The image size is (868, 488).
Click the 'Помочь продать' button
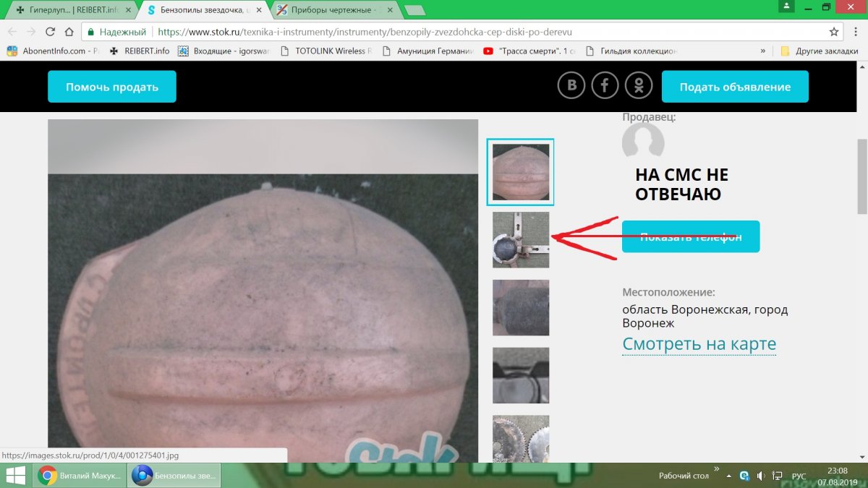pyautogui.click(x=112, y=87)
